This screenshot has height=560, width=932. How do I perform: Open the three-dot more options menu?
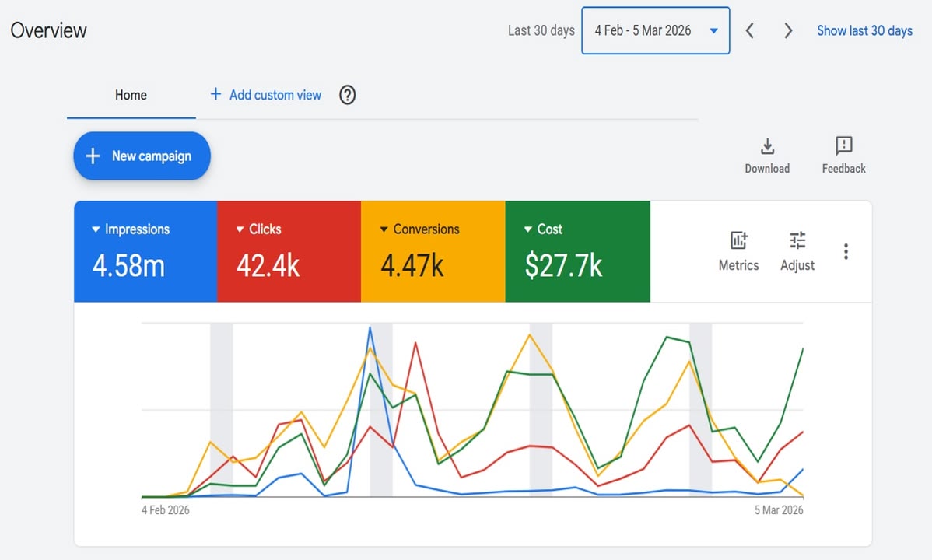pyautogui.click(x=846, y=251)
